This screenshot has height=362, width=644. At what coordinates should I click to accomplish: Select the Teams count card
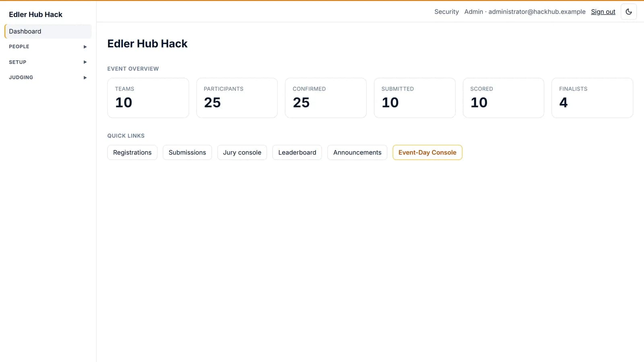click(148, 98)
